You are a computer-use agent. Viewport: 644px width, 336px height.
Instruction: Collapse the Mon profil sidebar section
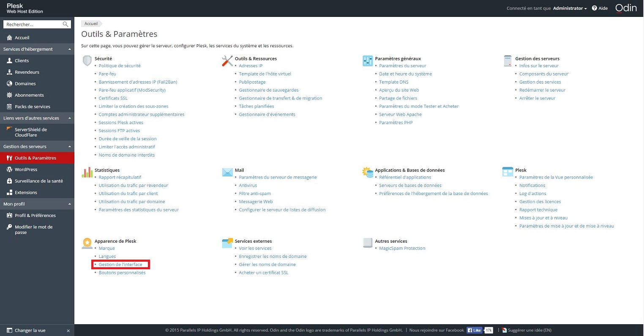pyautogui.click(x=70, y=204)
